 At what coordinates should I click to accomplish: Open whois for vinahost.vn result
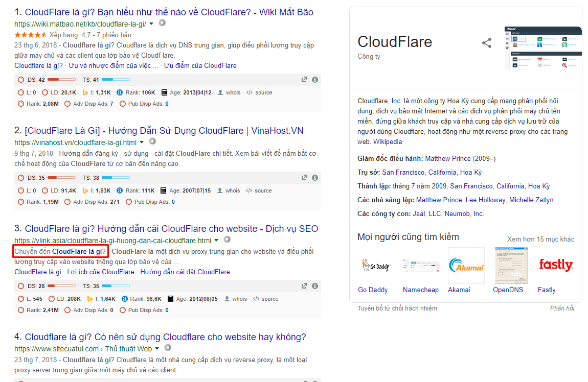coord(229,190)
